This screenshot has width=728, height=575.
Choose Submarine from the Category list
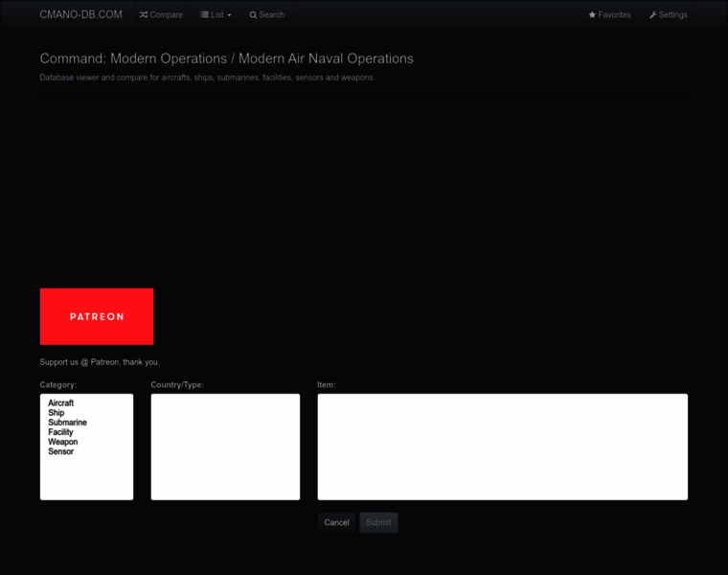coord(67,423)
